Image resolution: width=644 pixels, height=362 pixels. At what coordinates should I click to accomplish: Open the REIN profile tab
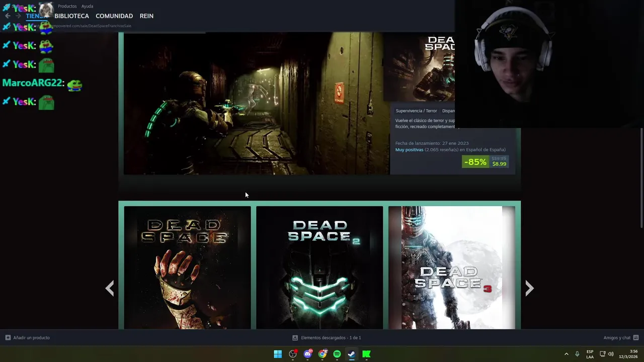tap(146, 16)
